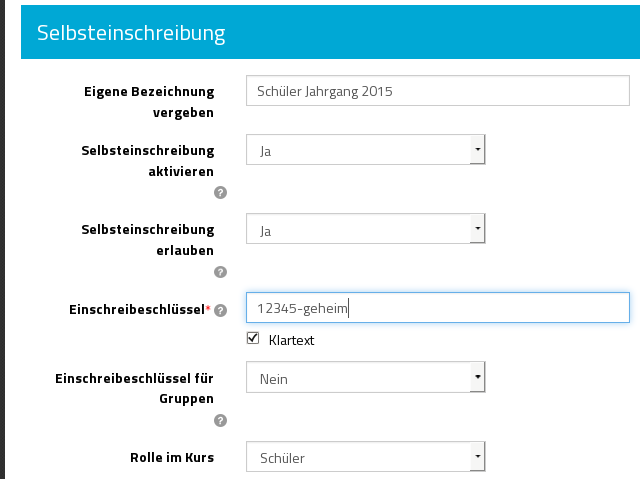
Task: Open help icon below Selbsteinschreibung erlauben
Action: [221, 272]
